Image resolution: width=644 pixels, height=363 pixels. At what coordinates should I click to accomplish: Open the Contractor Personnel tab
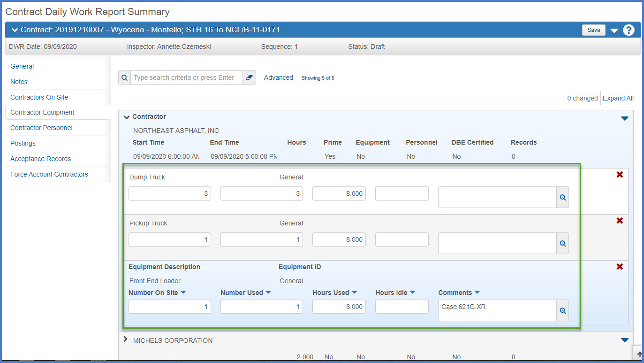pos(41,128)
